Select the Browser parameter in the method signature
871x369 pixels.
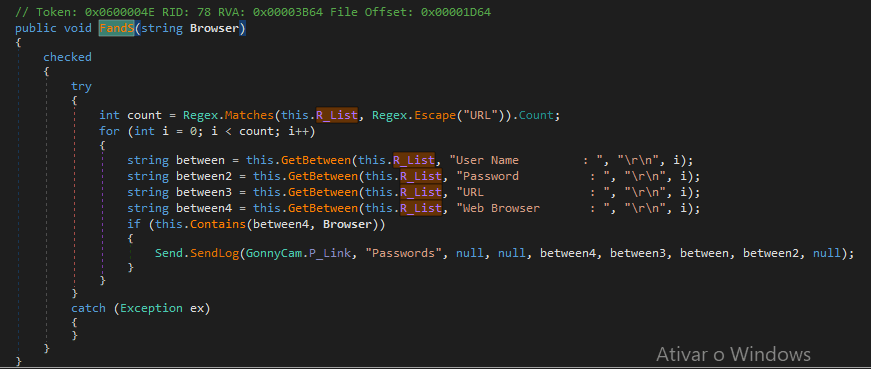214,28
